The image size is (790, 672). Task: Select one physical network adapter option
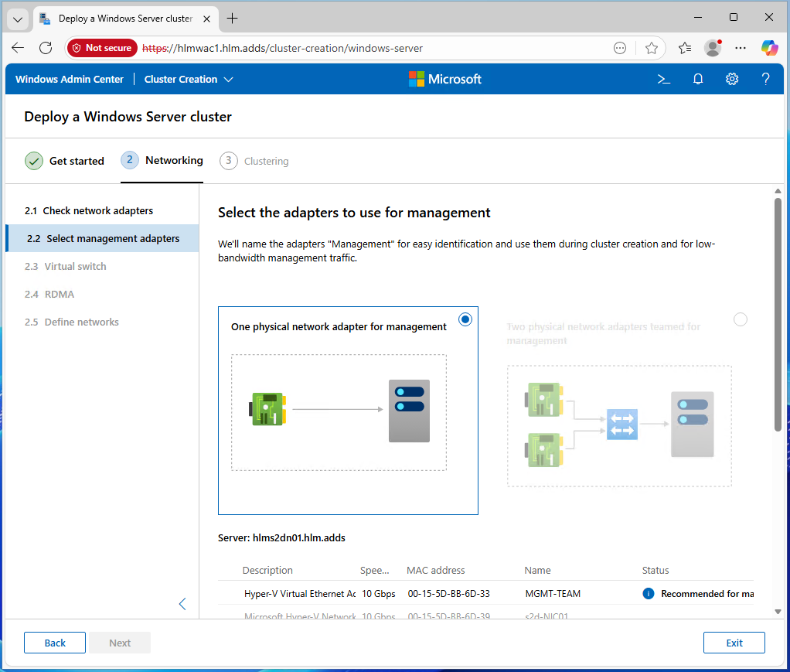coord(465,319)
